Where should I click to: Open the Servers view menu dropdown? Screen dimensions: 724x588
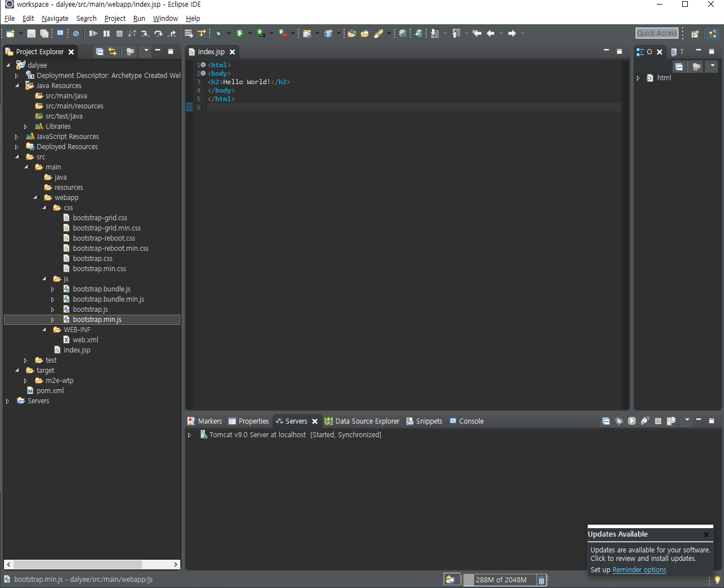[687, 420]
